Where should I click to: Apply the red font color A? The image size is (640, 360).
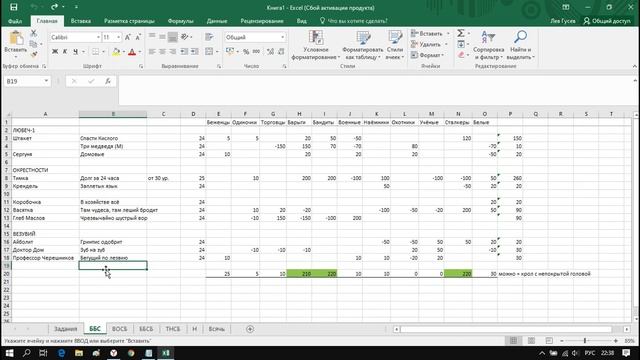pos(132,51)
